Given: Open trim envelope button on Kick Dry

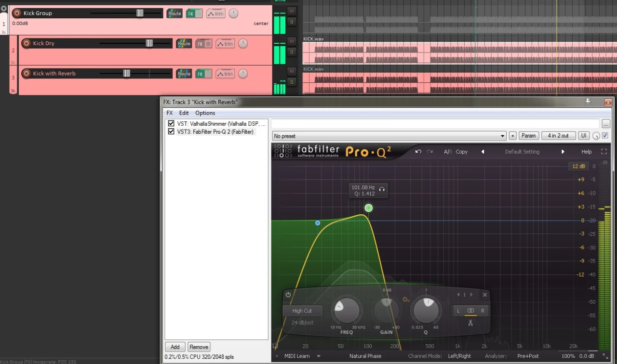Looking at the screenshot, I should [225, 44].
